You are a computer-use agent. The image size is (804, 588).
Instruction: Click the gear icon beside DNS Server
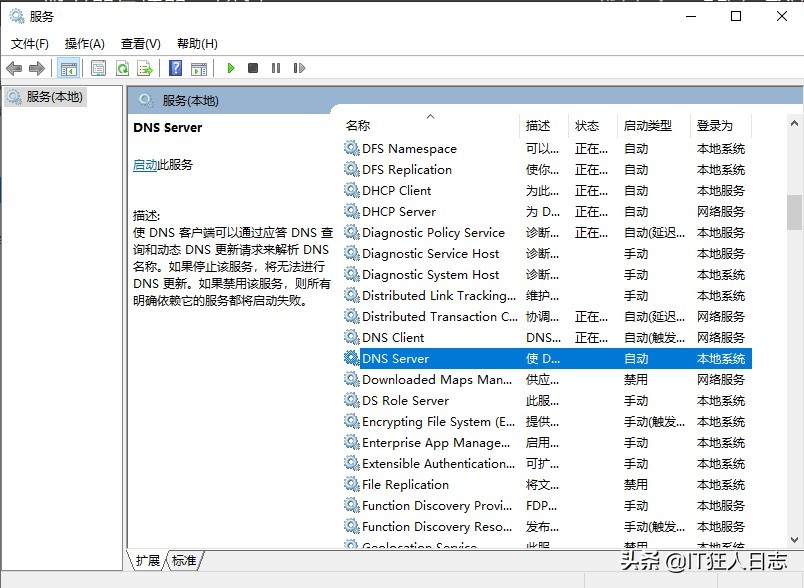click(x=351, y=358)
